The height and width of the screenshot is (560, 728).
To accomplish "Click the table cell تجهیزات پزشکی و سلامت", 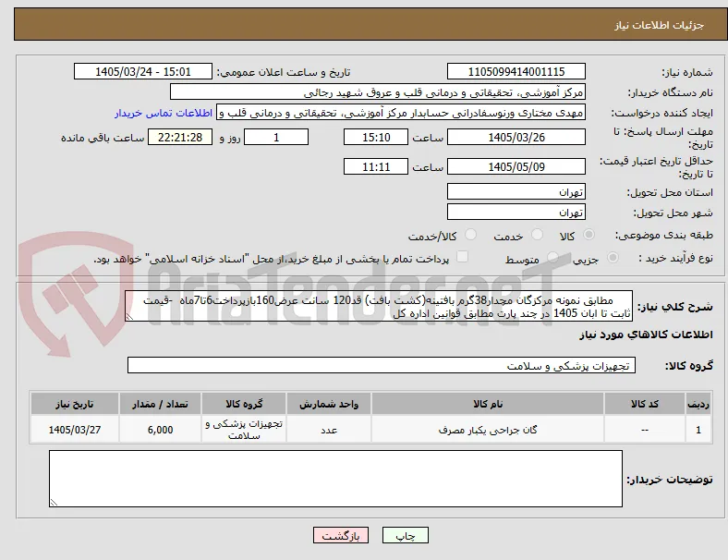I will click(244, 430).
